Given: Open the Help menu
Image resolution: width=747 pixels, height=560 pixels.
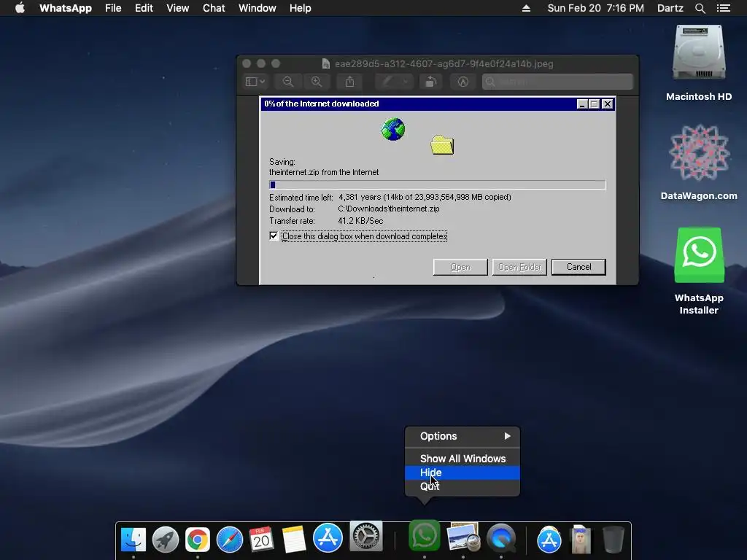Looking at the screenshot, I should click(300, 8).
